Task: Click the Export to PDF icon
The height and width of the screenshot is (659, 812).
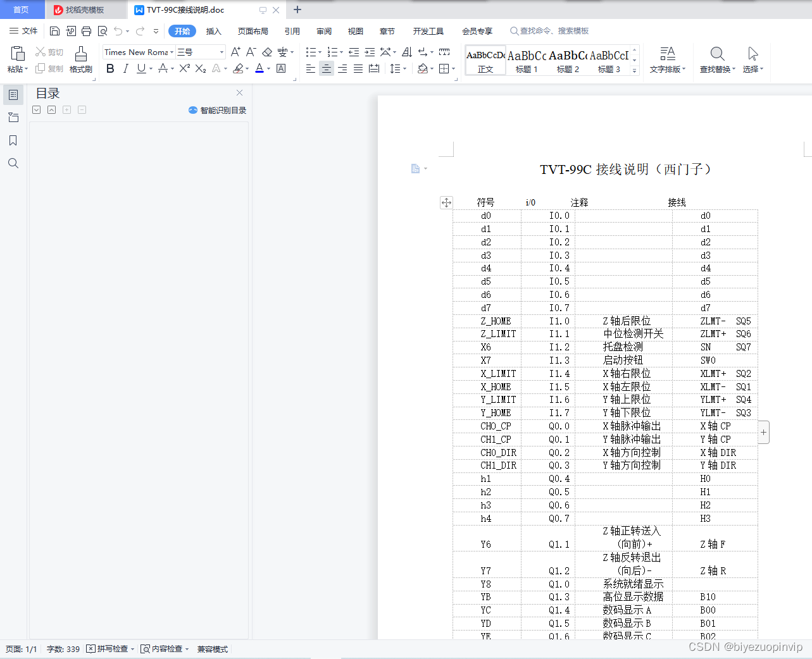Action: [x=70, y=31]
